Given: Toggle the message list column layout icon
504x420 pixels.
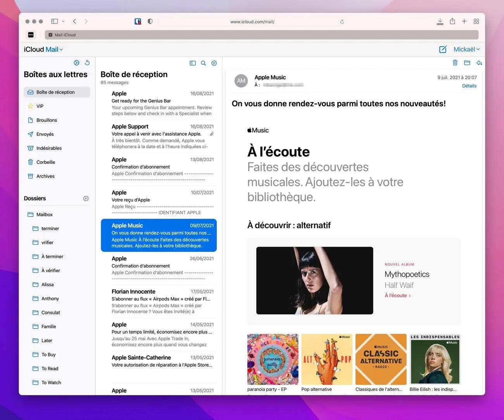Looking at the screenshot, I should [x=193, y=63].
